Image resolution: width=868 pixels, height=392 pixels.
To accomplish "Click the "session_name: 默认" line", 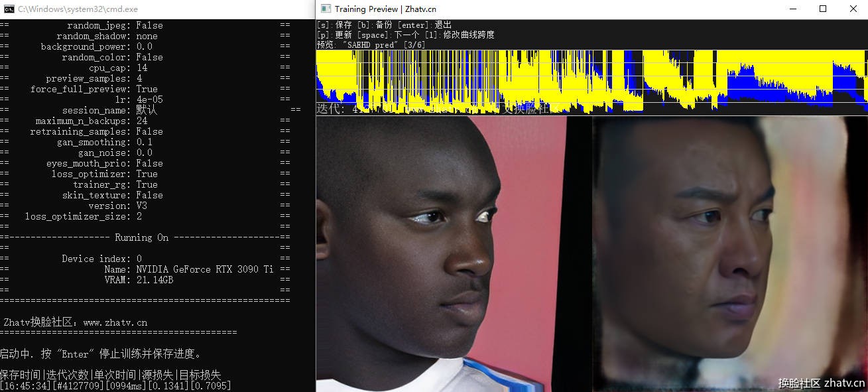I will (x=109, y=110).
